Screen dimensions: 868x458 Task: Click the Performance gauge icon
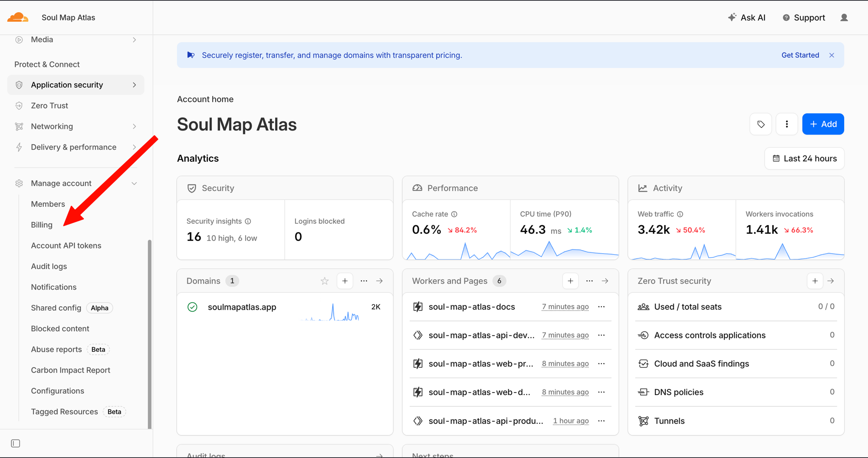point(417,188)
